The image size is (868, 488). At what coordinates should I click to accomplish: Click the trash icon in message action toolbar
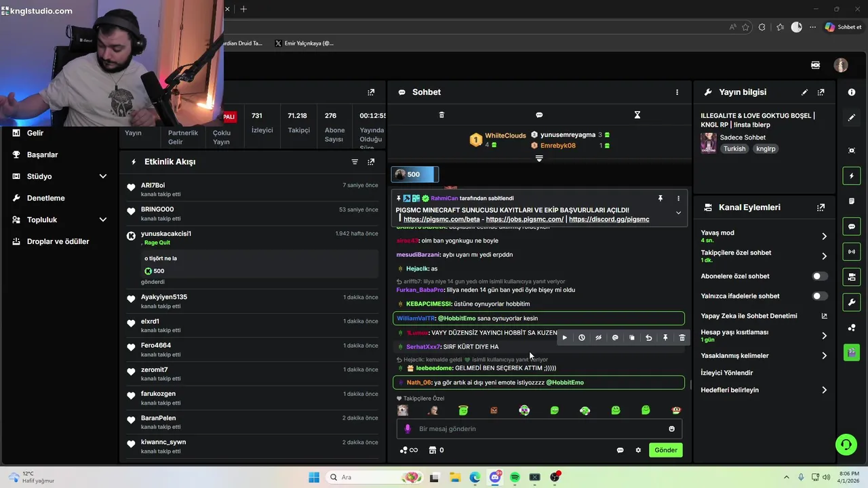[x=682, y=338]
